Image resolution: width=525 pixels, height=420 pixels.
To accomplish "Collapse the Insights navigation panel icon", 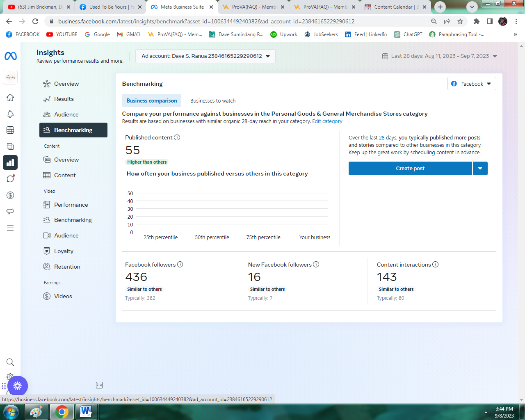I will coord(99,385).
